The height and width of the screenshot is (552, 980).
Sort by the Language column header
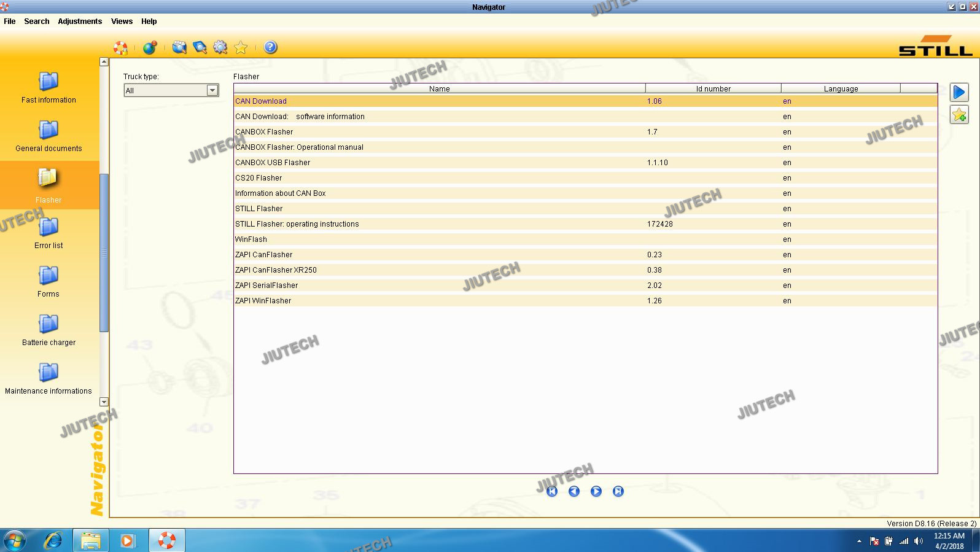click(841, 88)
